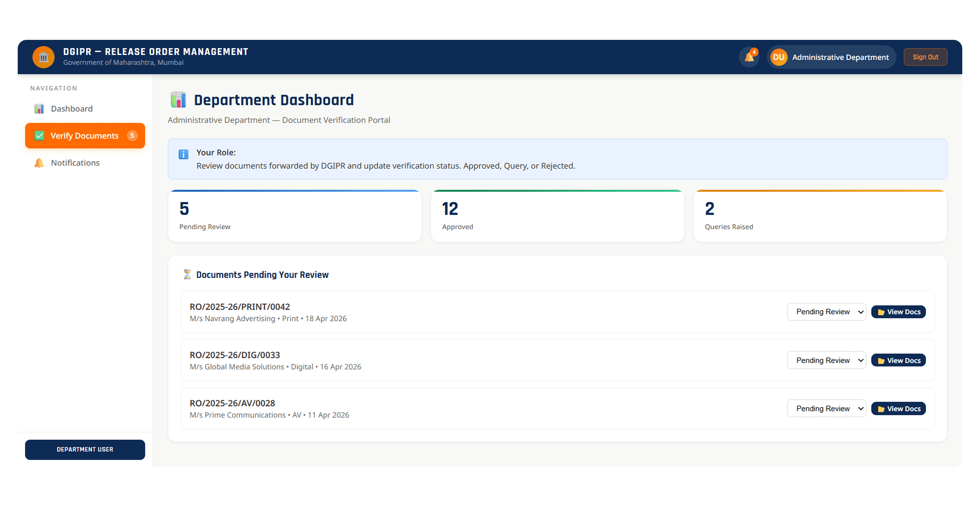Click the M/s Global Media Solutions details line
Viewport: 980px width, 507px height.
click(x=275, y=367)
